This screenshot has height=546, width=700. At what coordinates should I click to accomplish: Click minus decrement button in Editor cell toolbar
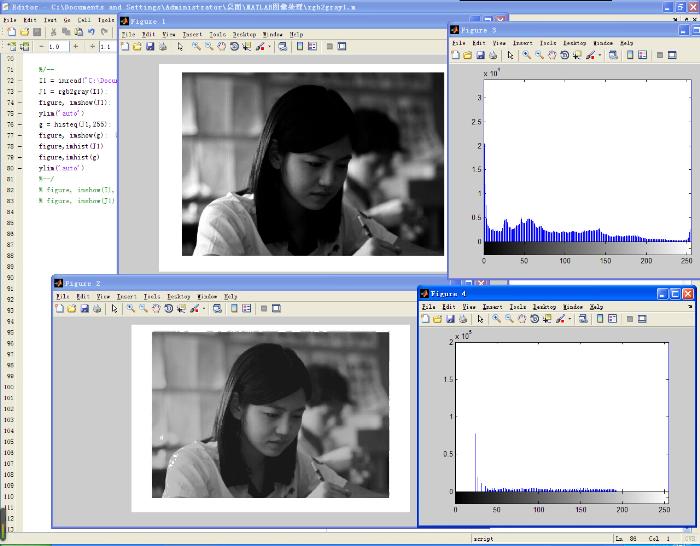tap(40, 46)
